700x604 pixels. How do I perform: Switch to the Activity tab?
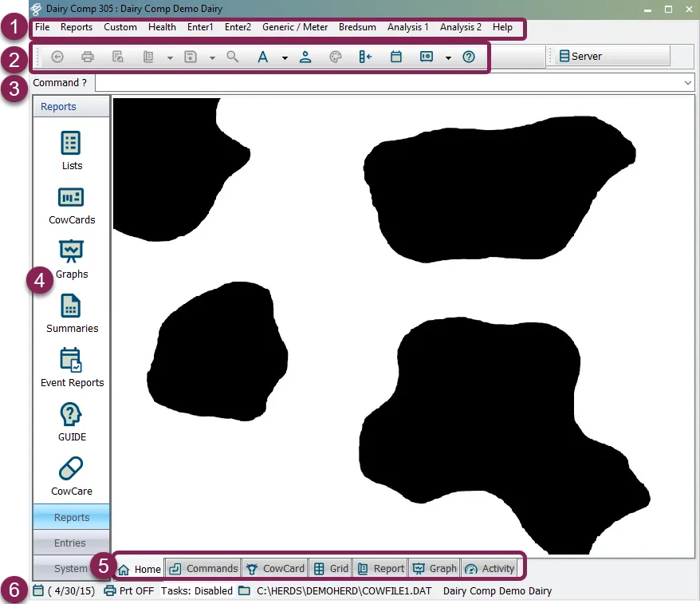[x=490, y=569]
